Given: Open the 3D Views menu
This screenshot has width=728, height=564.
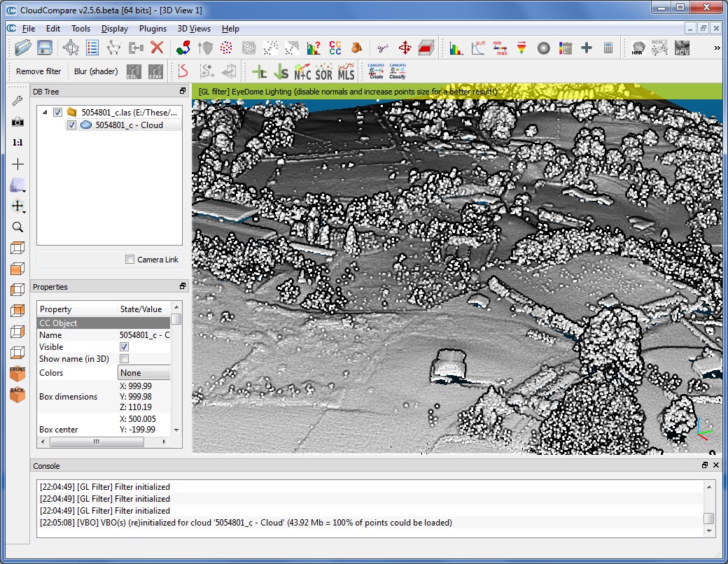Looking at the screenshot, I should [193, 29].
